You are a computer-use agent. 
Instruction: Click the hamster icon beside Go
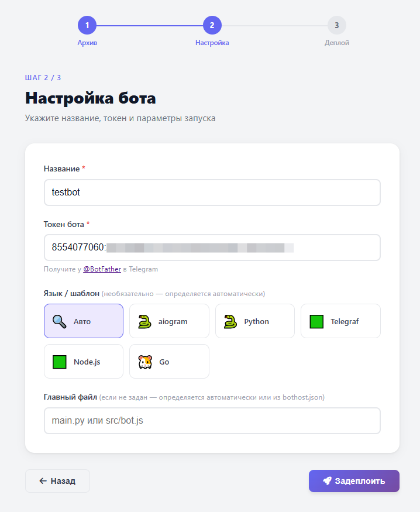click(x=145, y=362)
